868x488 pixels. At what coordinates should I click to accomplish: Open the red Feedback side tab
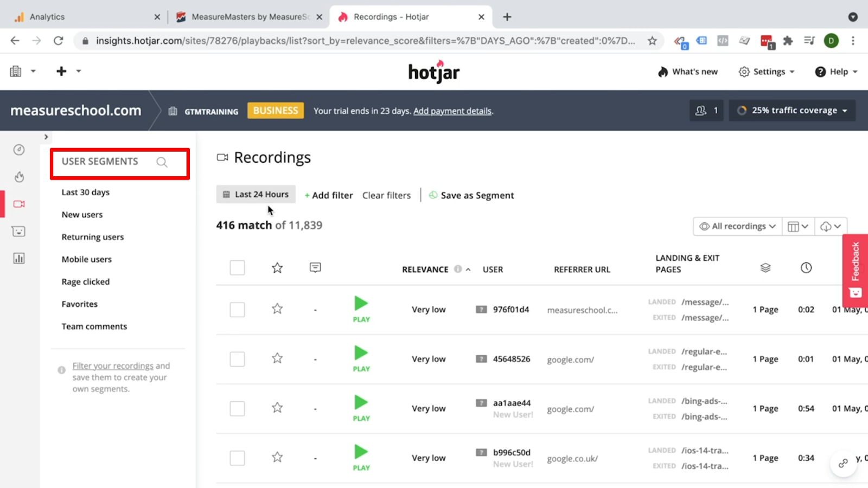[x=855, y=270]
